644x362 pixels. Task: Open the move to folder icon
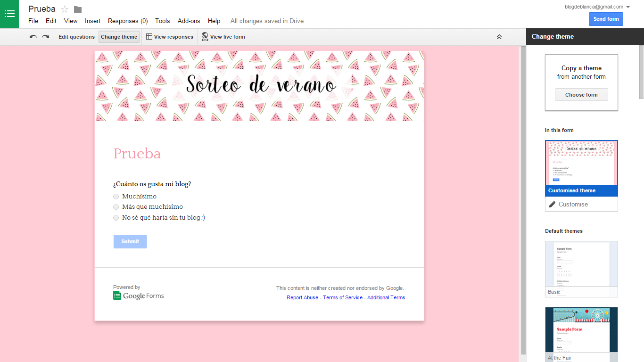click(x=77, y=8)
